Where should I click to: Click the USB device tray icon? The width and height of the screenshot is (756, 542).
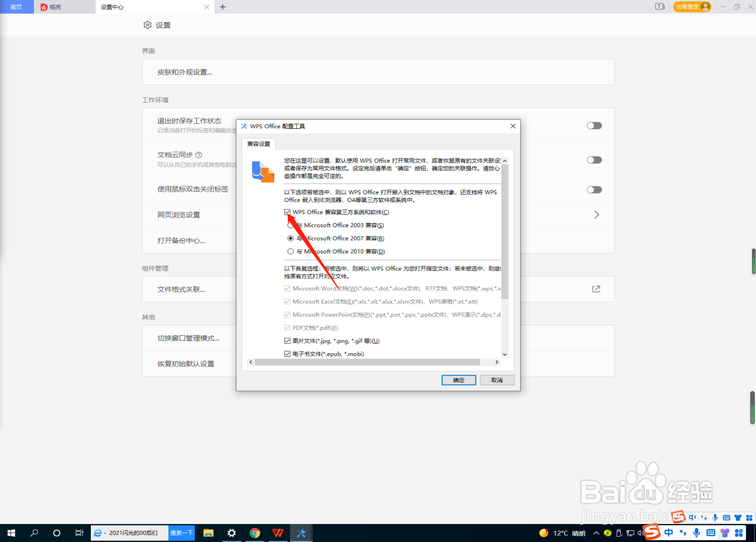619,533
